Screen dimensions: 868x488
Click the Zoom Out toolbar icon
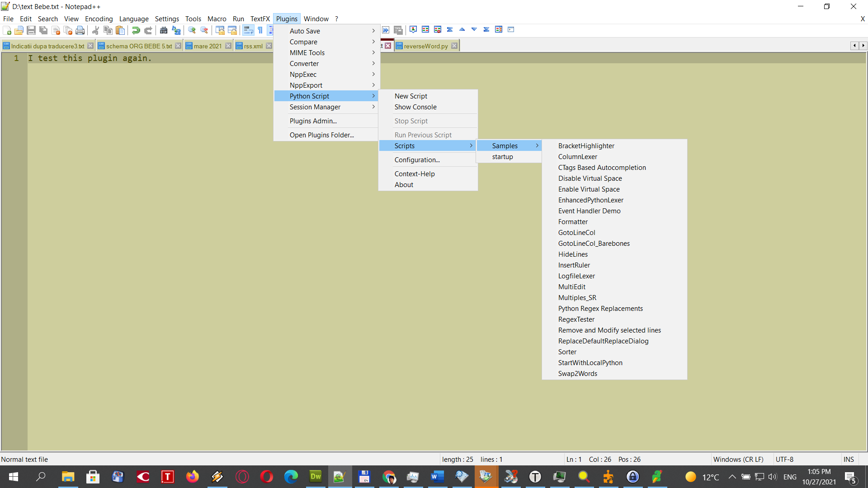tap(204, 30)
